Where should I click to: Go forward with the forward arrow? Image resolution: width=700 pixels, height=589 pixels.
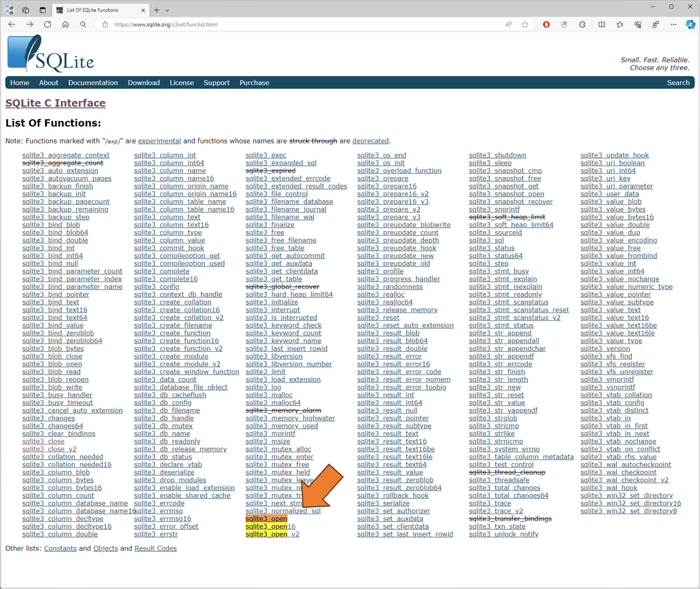tap(30, 25)
